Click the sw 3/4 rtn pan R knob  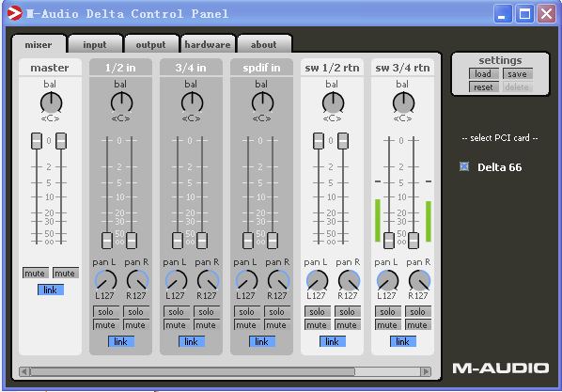(419, 281)
